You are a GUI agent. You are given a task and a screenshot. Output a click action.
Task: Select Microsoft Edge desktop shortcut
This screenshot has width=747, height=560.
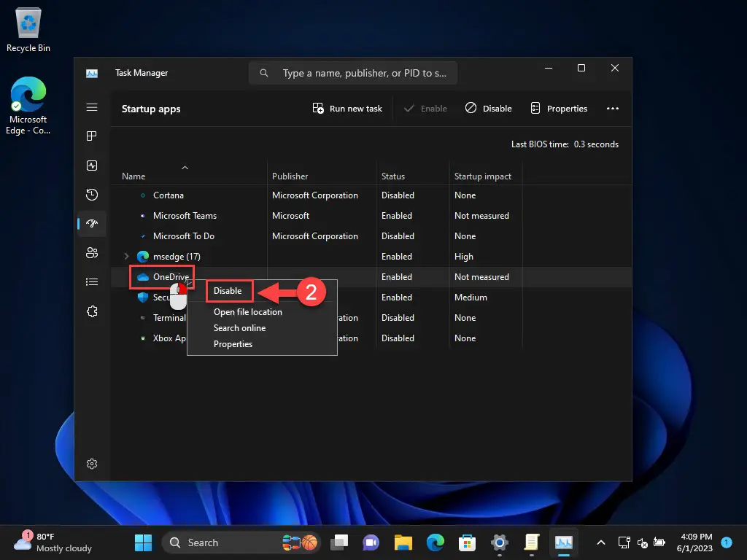click(x=28, y=106)
